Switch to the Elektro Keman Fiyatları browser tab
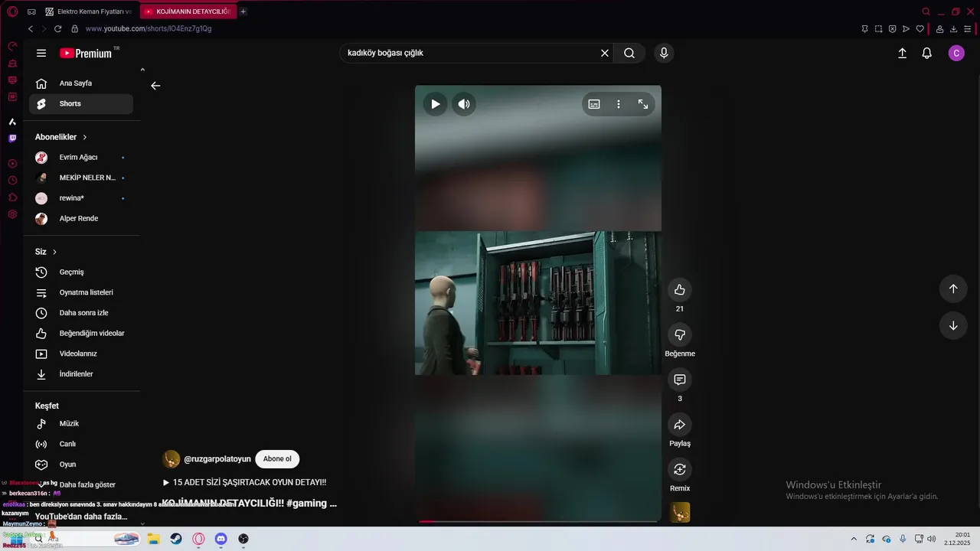Screen dimensions: 980x551 coord(90,11)
